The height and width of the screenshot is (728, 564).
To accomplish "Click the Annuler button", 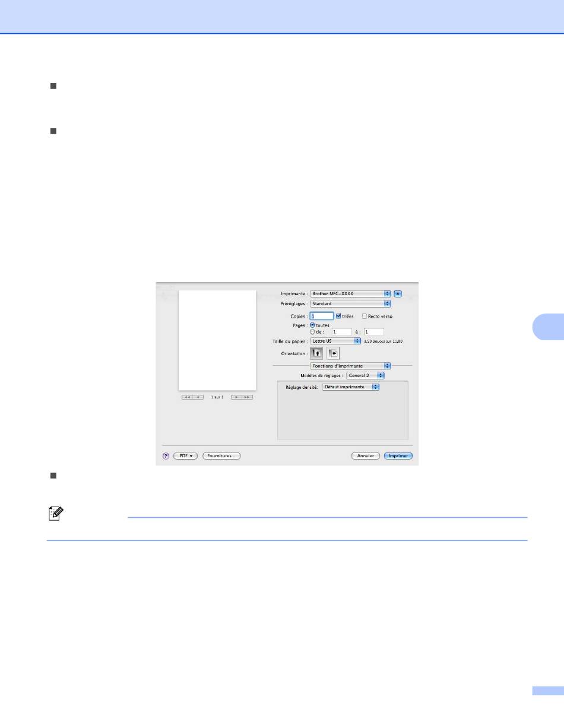I will (366, 456).
